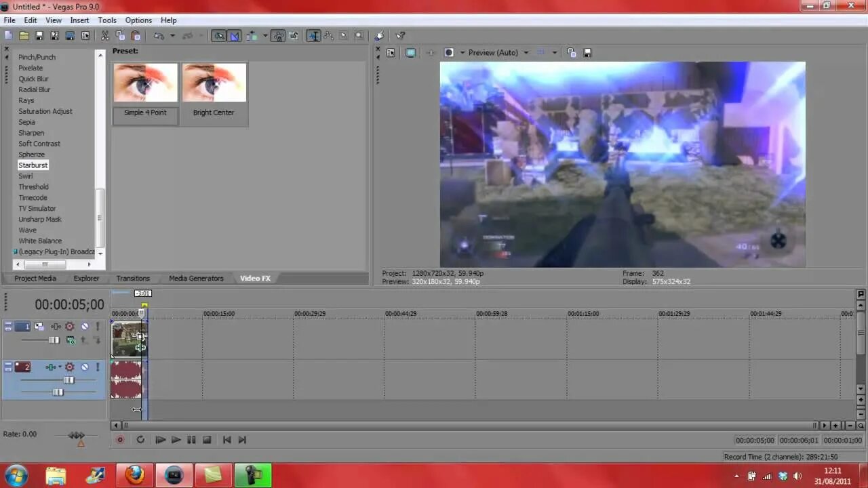Viewport: 868px width, 488px height.
Task: Solo track 1
Action: point(97,327)
